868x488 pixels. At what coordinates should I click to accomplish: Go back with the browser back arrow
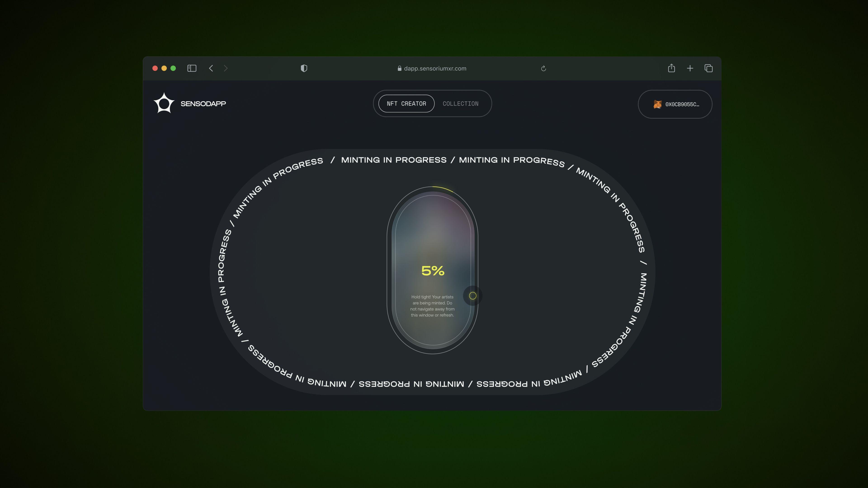tap(211, 68)
